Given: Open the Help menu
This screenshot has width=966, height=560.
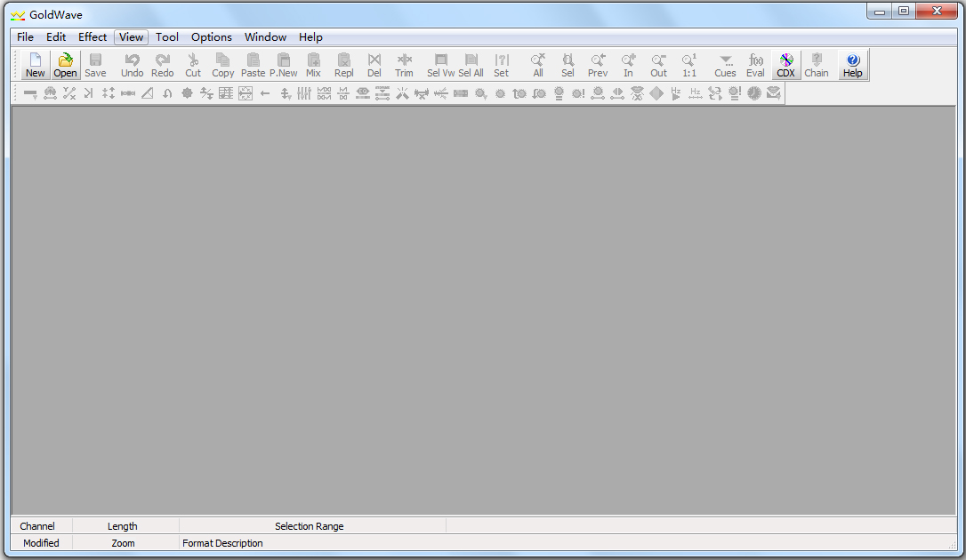Looking at the screenshot, I should tap(310, 37).
